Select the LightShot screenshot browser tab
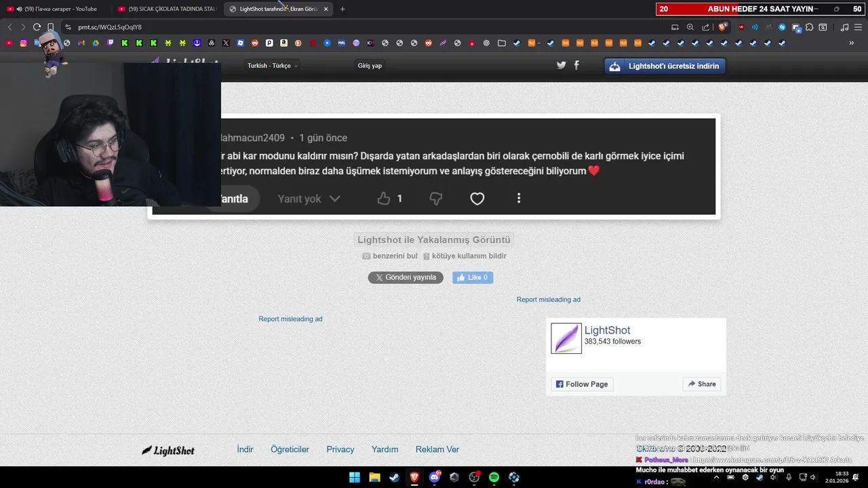 click(x=278, y=9)
